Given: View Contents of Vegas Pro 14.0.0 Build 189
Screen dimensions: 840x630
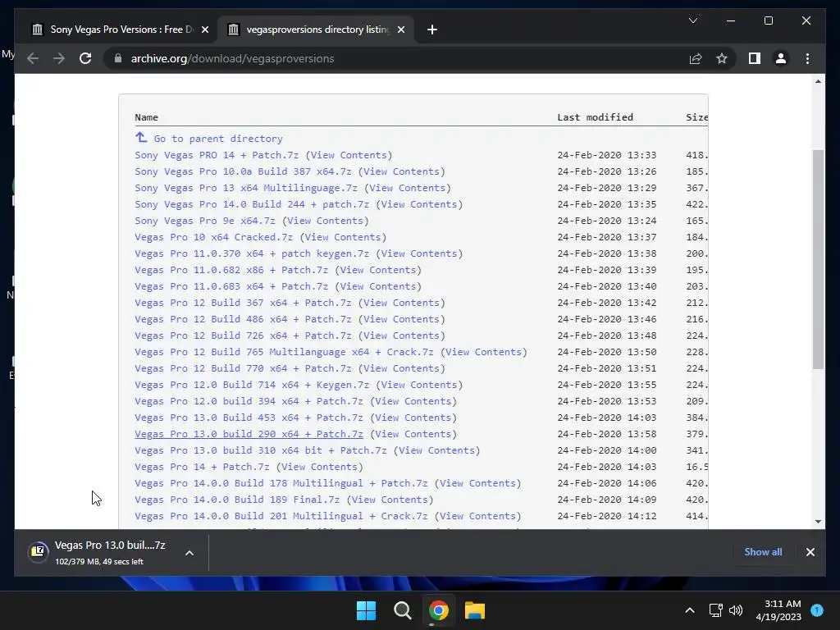Looking at the screenshot, I should point(390,500).
